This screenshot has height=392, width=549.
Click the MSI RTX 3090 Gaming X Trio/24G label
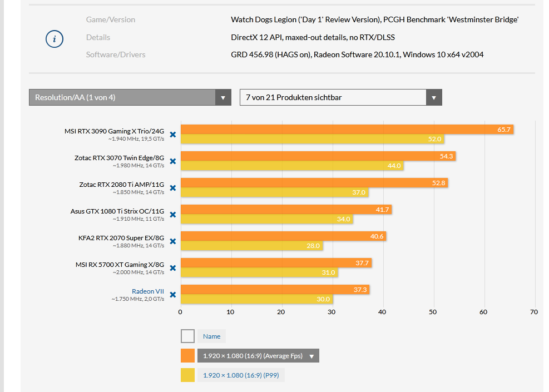(x=114, y=131)
